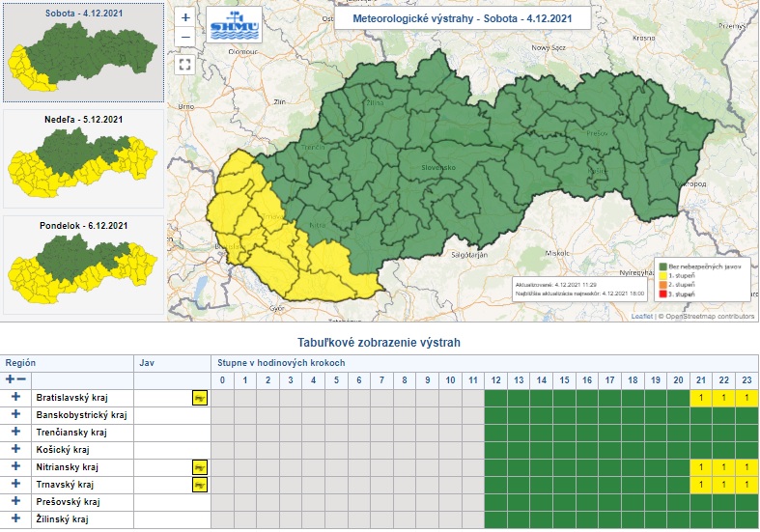Expand Košický kraj row
Image resolution: width=760 pixels, height=532 pixels.
coord(16,449)
